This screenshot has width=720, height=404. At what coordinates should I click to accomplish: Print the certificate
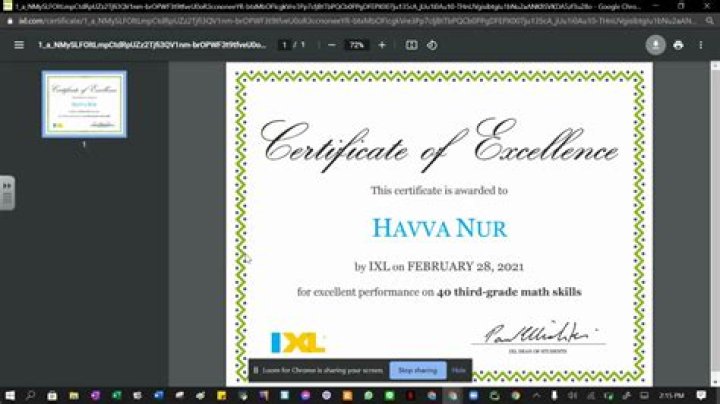click(x=678, y=45)
